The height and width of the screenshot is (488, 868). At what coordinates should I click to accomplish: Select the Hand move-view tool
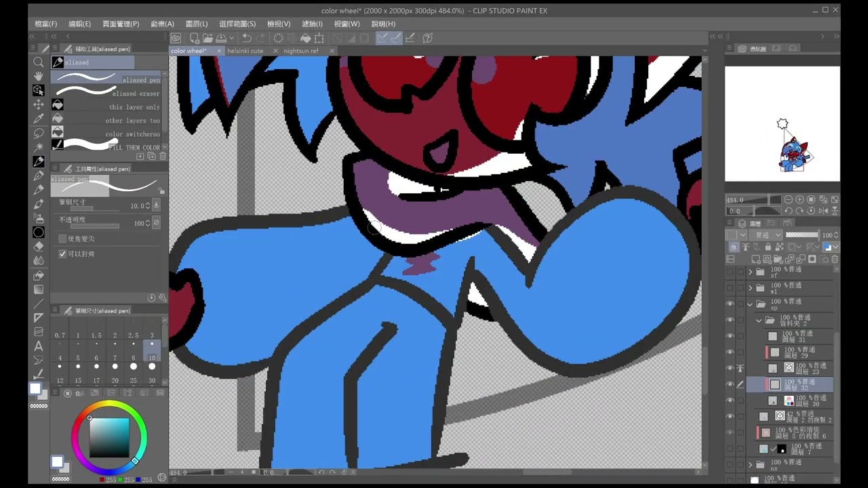point(39,76)
